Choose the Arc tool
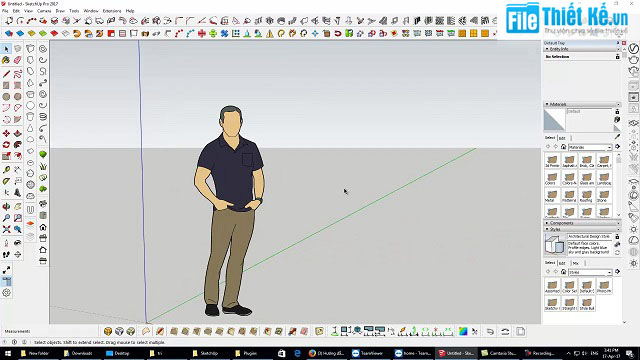This screenshot has width=640, height=360. click(6, 108)
